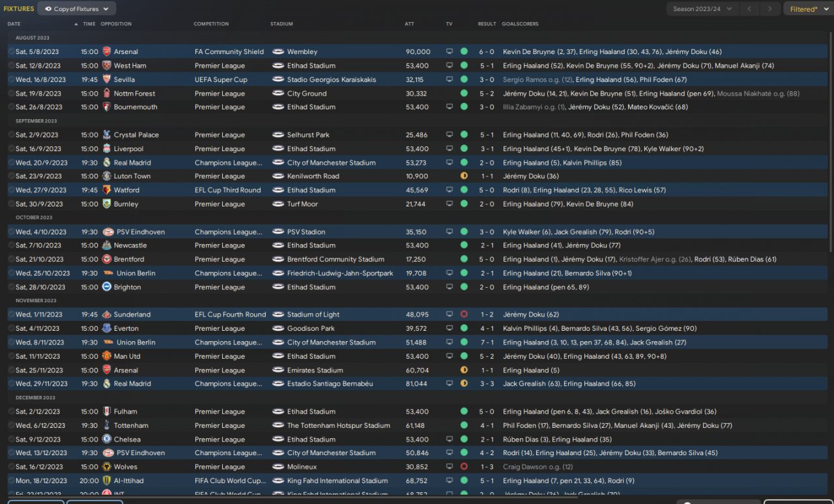This screenshot has width=834, height=504.
Task: Sort fixtures by the TIME column
Action: [x=89, y=24]
